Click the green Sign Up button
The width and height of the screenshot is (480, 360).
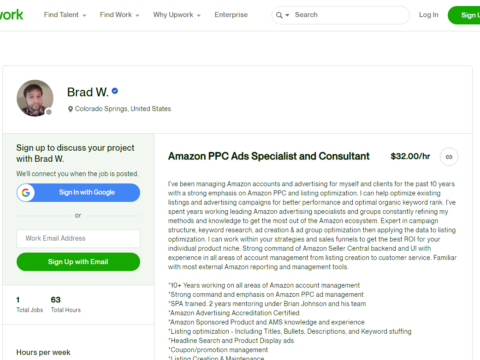[464, 15]
